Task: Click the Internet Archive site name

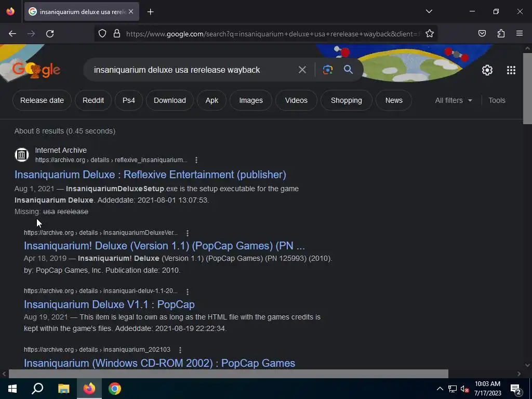Action: [61, 150]
